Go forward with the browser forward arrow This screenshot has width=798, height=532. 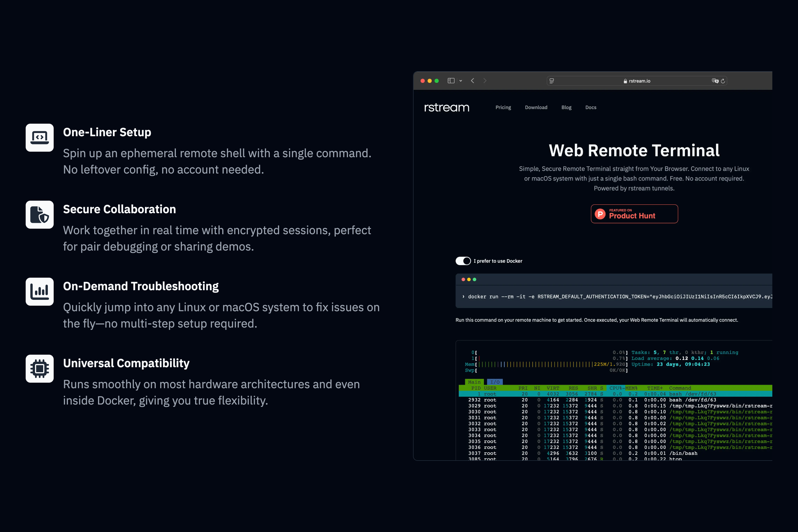[485, 81]
